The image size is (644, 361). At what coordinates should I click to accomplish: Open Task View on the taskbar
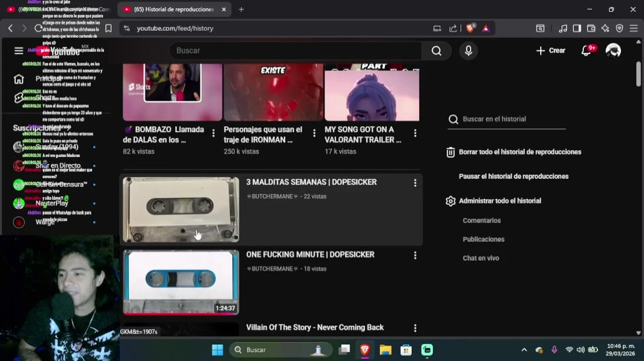point(344,350)
